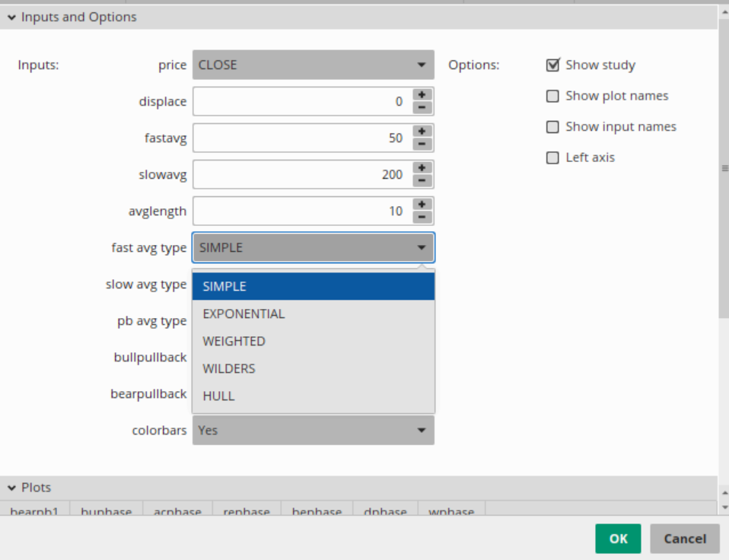Viewport: 729px width, 560px height.
Task: Open the price CLOSE dropdown
Action: pos(313,65)
